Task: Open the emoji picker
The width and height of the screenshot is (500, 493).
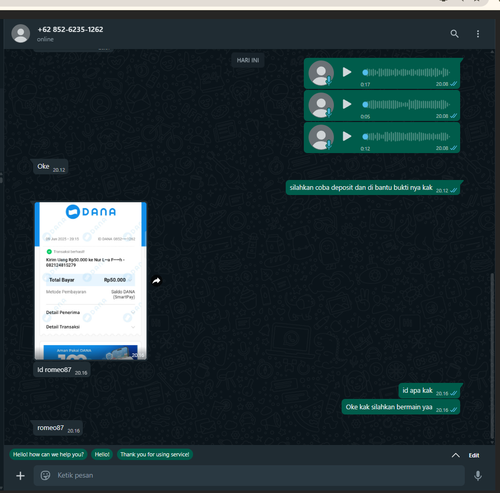Action: point(45,475)
